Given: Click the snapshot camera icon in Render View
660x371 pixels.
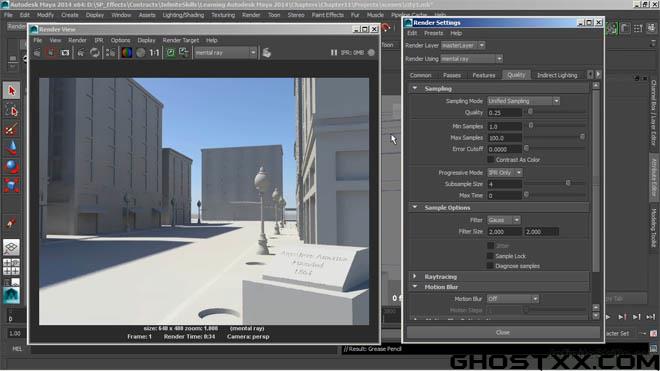Looking at the screenshot, I should click(65, 53).
